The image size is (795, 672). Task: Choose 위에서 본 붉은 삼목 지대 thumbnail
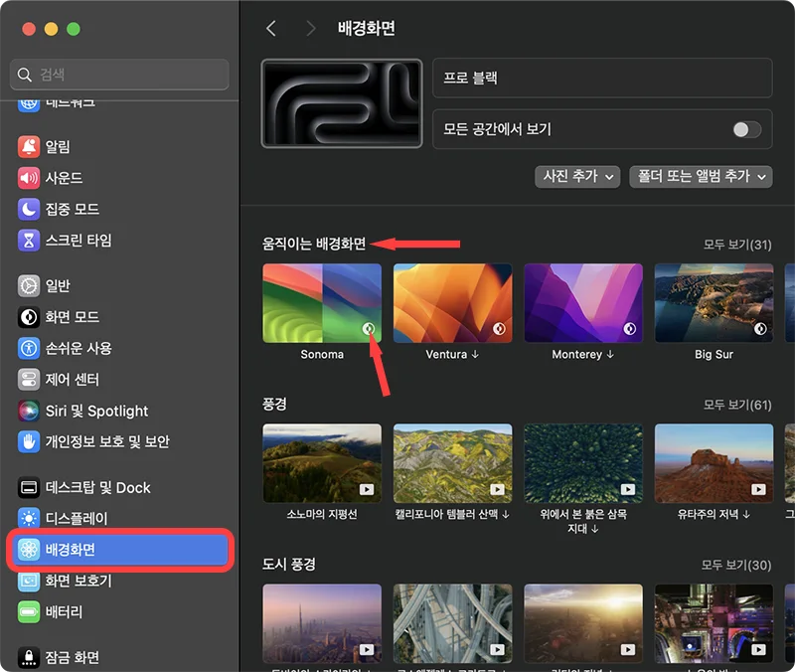tap(583, 463)
